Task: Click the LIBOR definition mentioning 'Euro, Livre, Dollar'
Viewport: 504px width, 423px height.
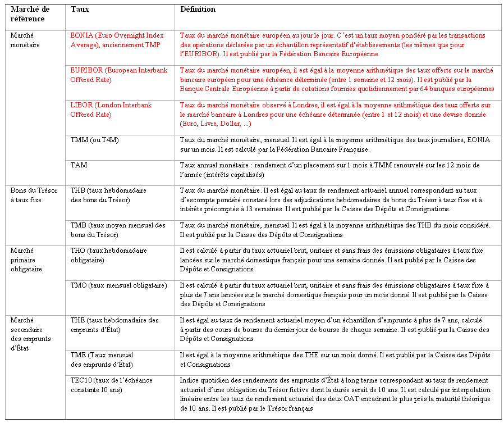Action: [335, 114]
